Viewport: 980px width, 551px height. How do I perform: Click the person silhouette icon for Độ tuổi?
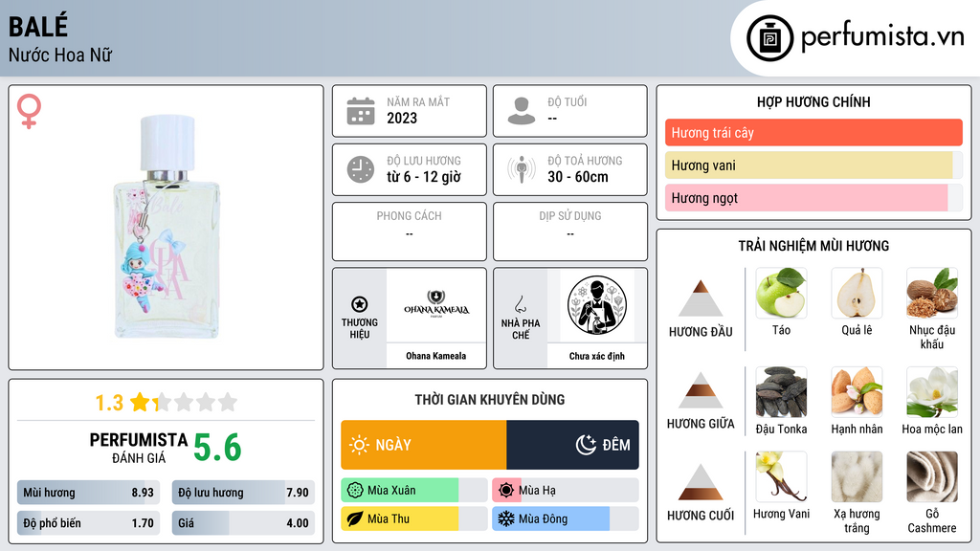coord(522,111)
